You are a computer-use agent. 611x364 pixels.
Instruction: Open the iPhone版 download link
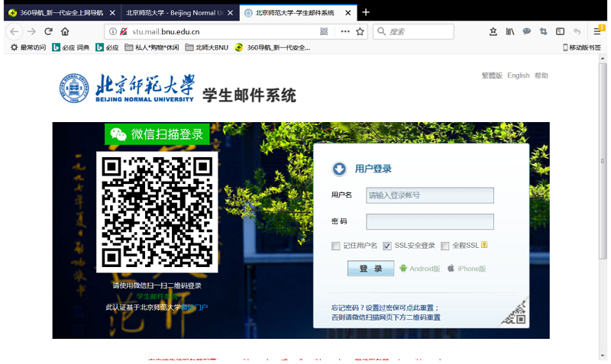[467, 269]
